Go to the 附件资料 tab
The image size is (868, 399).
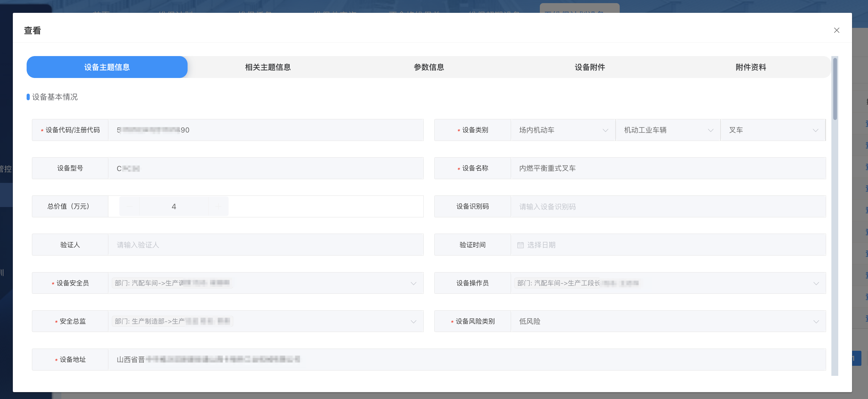[x=751, y=67]
